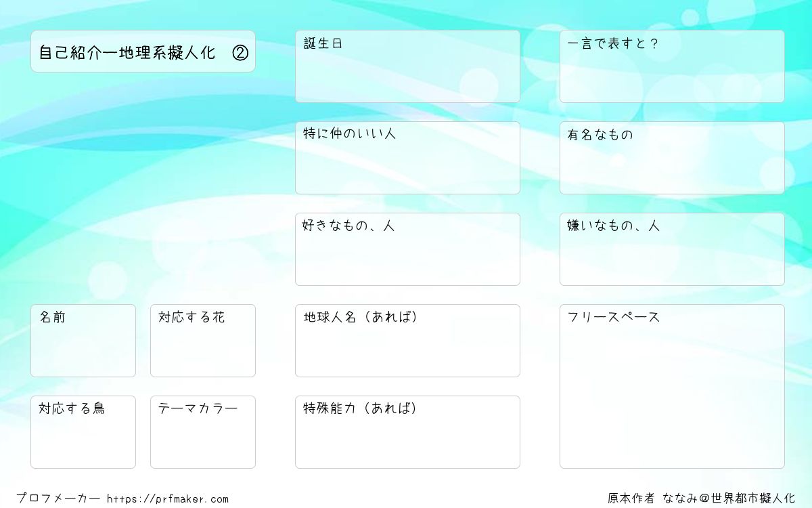812x508 pixels.
Task: Select the テーマカラー theme color box
Action: click(203, 433)
